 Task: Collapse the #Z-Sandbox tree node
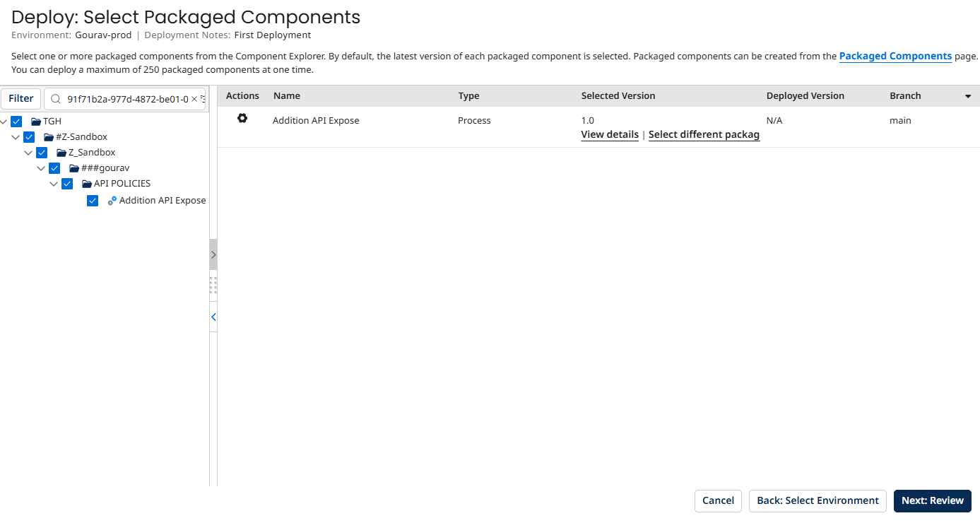click(x=16, y=137)
